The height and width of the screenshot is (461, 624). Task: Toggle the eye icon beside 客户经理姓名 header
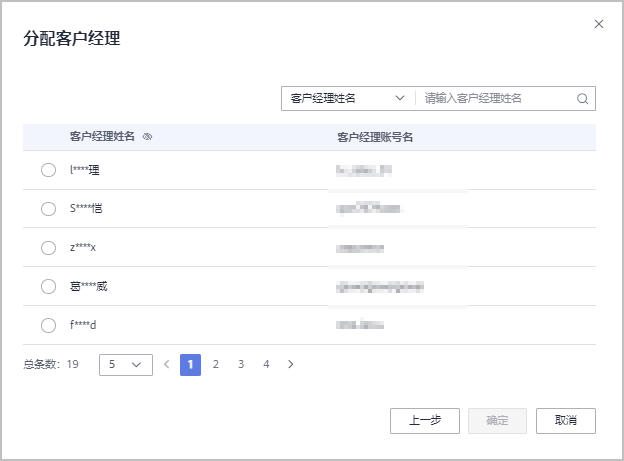[147, 137]
